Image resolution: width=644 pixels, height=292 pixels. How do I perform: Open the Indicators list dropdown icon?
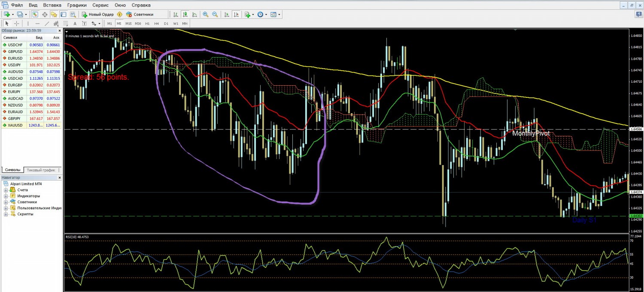click(x=248, y=14)
